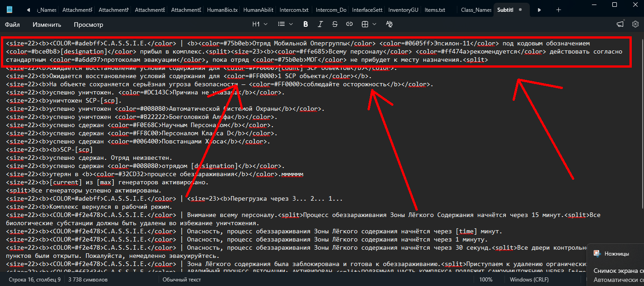The image size is (644, 286).
Task: Apply strikethrough formatting
Action: 335,24
